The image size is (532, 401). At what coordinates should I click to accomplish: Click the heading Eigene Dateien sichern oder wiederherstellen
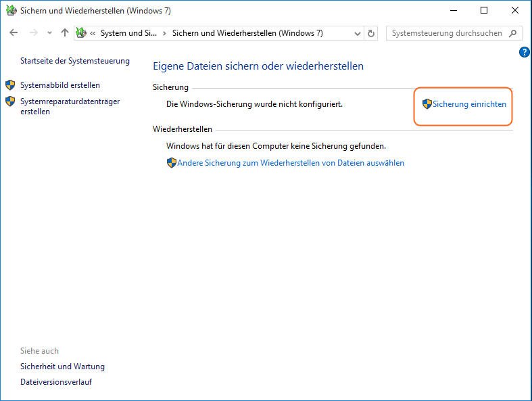point(258,66)
